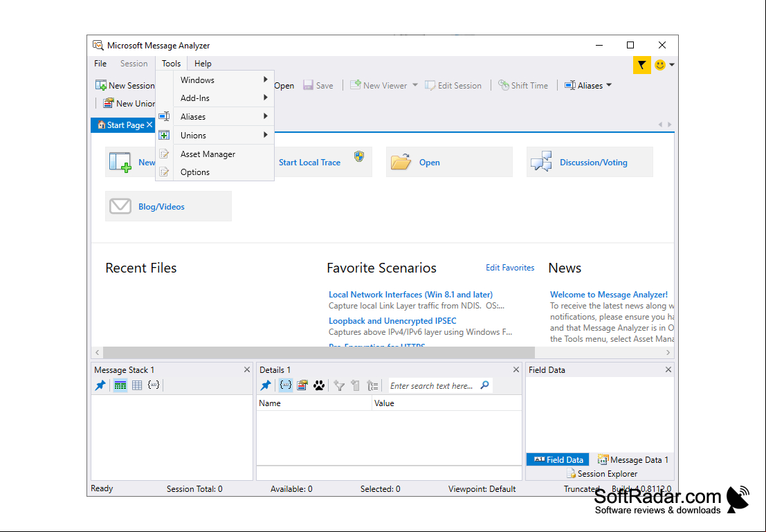Open the Session menu
This screenshot has height=532, width=766.
click(134, 64)
